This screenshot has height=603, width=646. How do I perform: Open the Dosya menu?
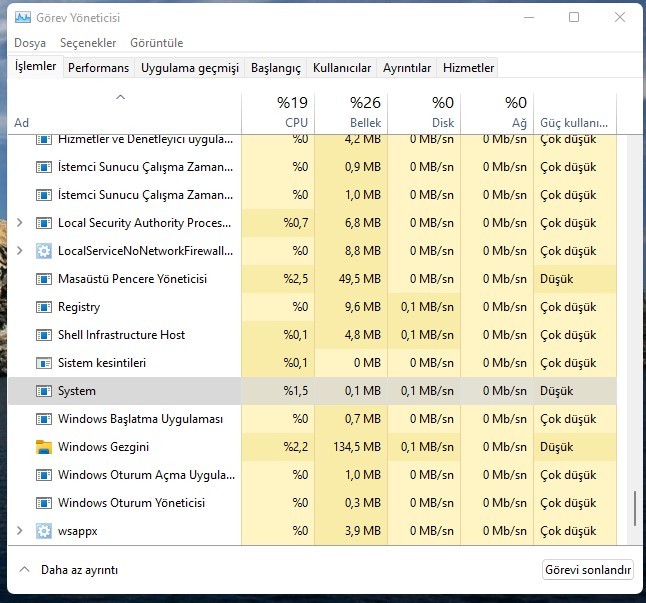coord(30,43)
